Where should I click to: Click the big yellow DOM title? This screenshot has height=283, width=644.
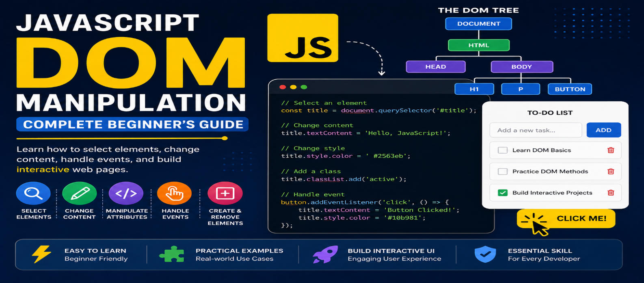pyautogui.click(x=131, y=63)
